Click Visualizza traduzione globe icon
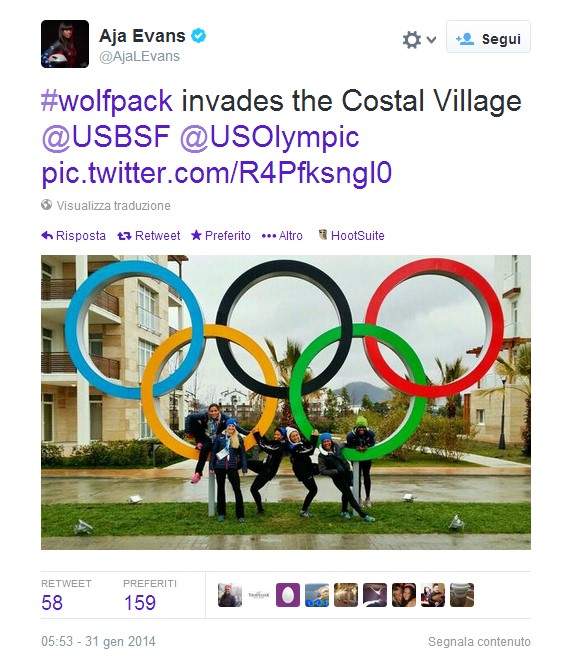The width and height of the screenshot is (576, 664). point(47,205)
